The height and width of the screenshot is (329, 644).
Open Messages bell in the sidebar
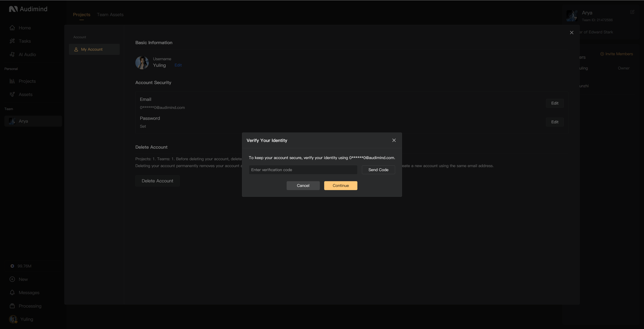12,292
